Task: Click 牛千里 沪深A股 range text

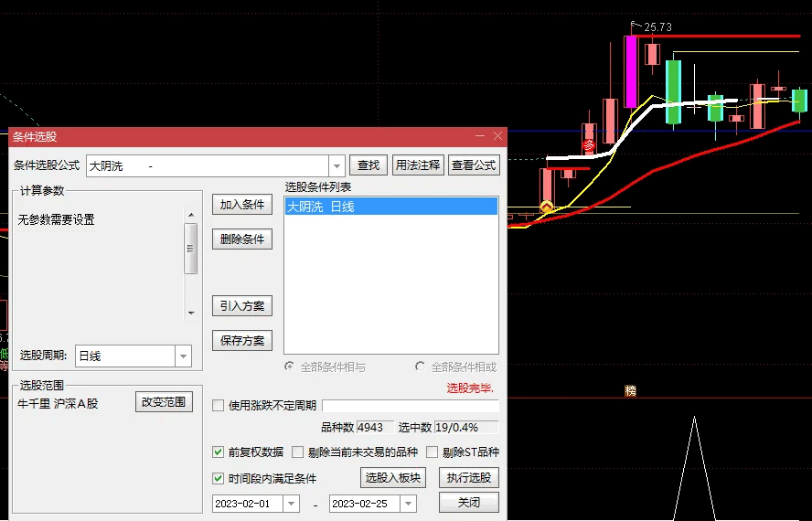Action: tap(58, 403)
